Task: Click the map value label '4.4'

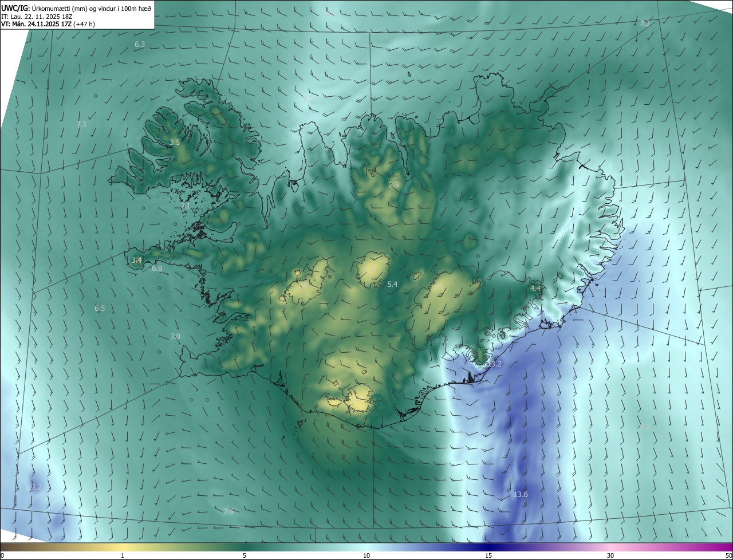Action: click(535, 288)
